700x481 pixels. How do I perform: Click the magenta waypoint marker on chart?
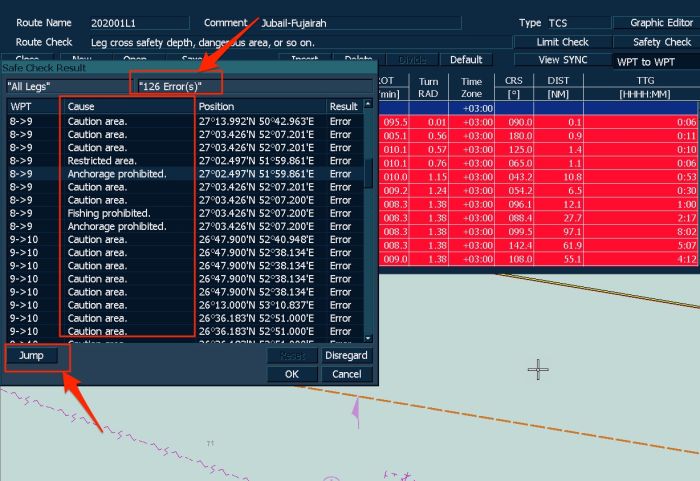tap(355, 407)
